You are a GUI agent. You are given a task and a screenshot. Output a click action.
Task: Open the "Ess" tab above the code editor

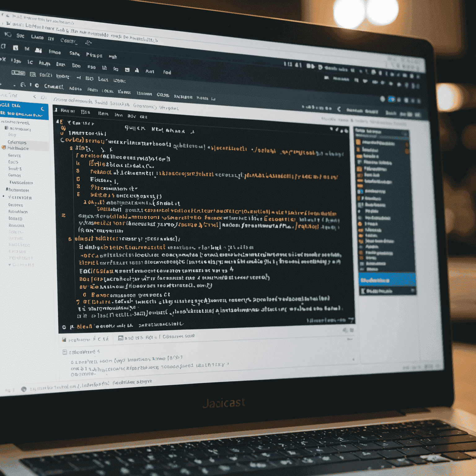point(86,112)
